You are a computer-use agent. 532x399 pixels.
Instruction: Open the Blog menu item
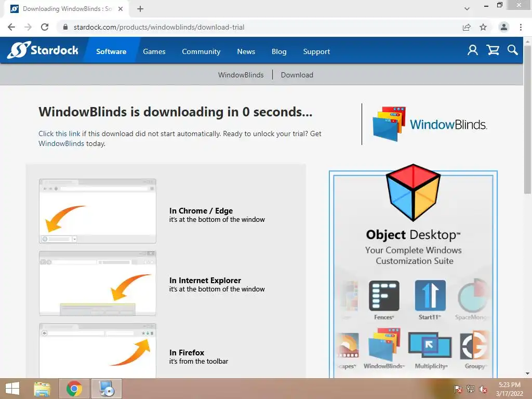tap(279, 51)
